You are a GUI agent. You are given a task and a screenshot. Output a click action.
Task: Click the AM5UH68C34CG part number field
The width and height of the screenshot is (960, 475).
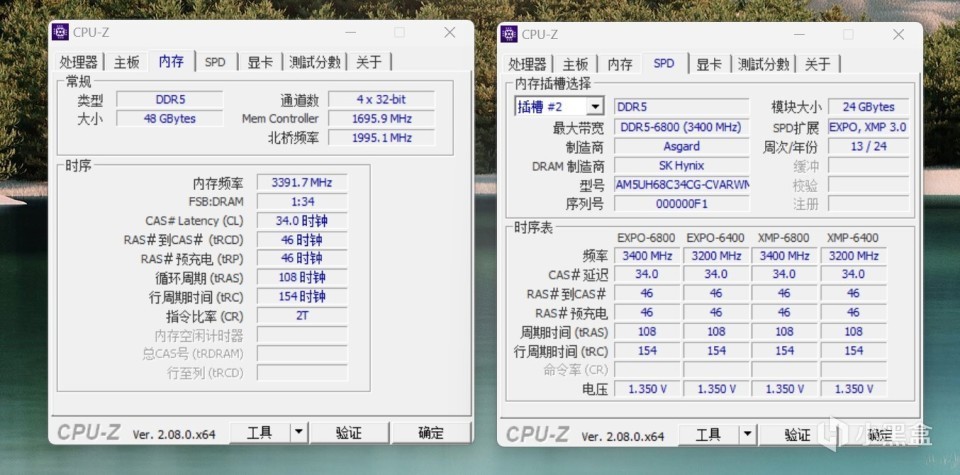point(681,184)
